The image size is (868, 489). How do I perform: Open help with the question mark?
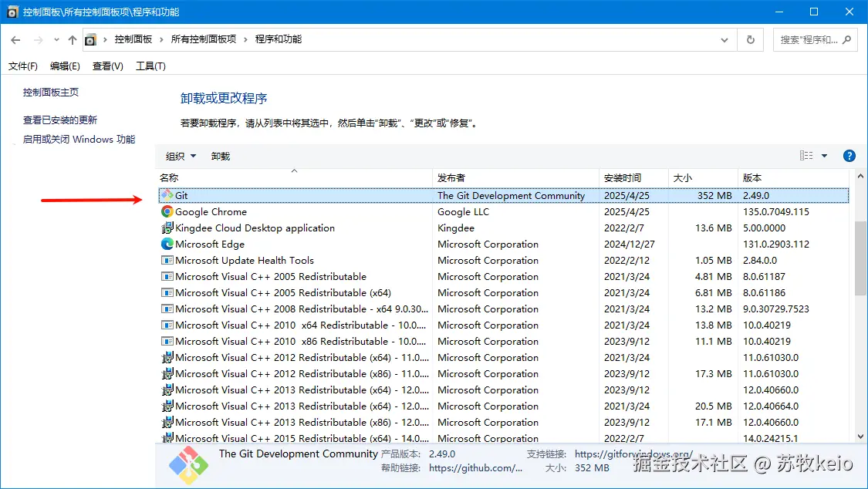coord(849,156)
